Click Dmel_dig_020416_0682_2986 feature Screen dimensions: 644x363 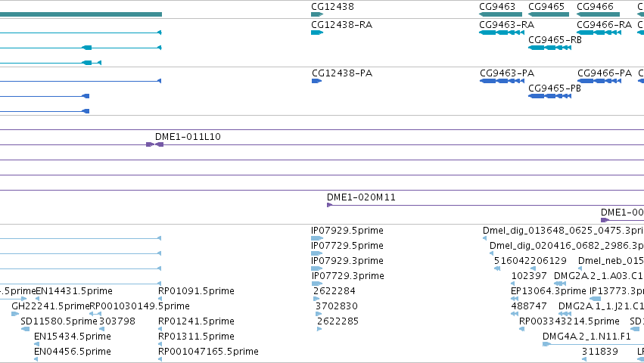492,253
